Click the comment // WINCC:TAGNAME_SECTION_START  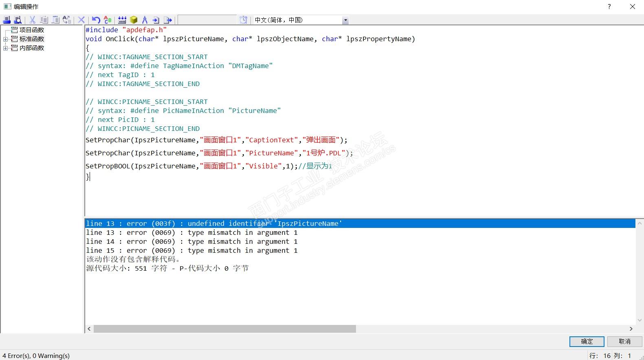pos(147,57)
